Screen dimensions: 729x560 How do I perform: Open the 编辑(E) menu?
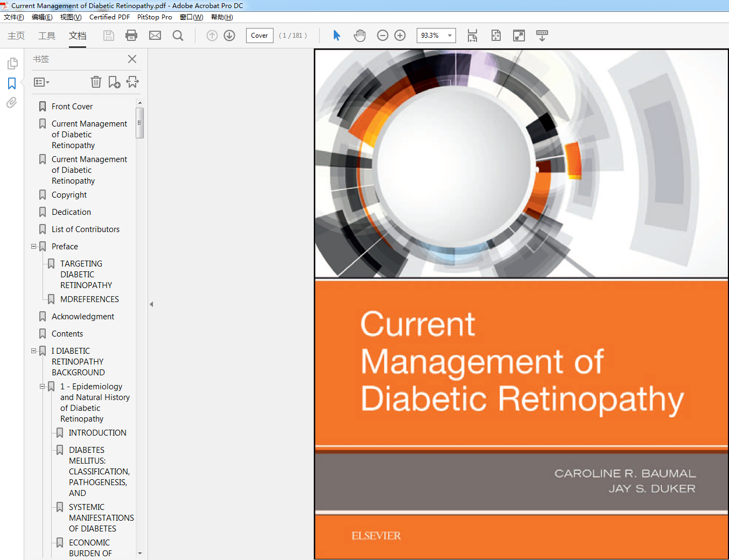42,17
